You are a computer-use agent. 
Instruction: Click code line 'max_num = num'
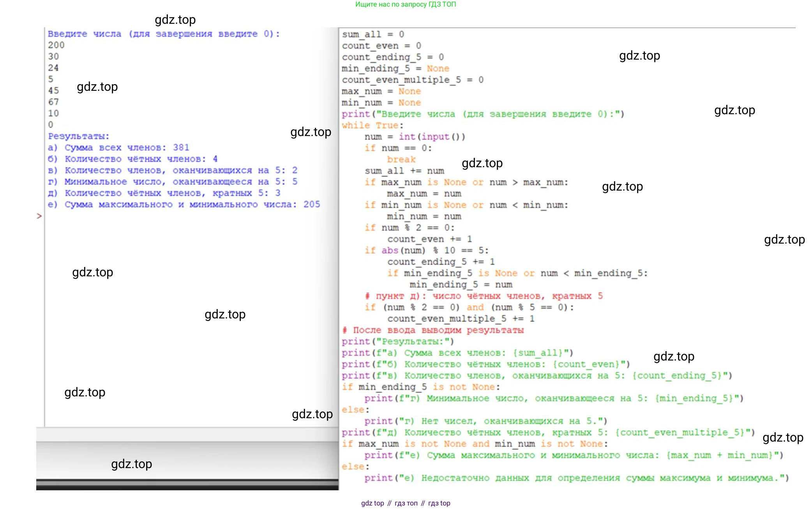point(424,194)
